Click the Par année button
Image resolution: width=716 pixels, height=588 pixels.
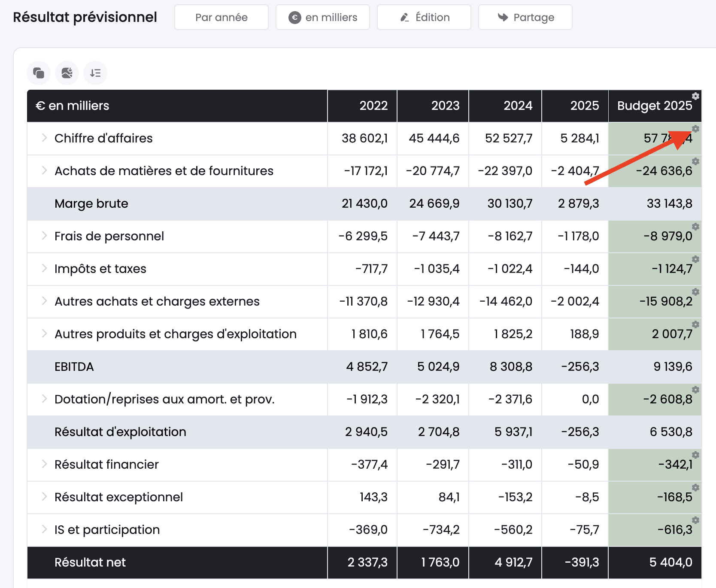(x=221, y=17)
